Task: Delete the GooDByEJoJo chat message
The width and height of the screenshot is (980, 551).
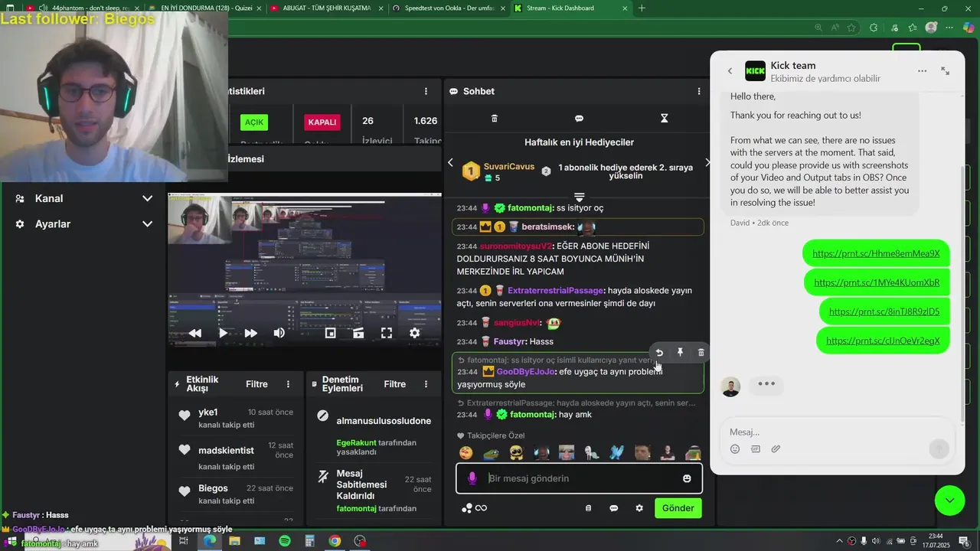Action: (x=701, y=353)
